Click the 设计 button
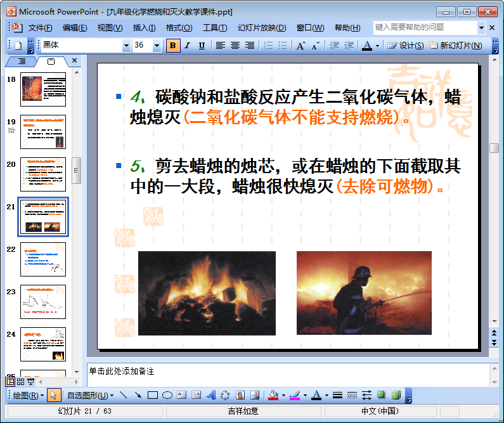 (x=406, y=46)
